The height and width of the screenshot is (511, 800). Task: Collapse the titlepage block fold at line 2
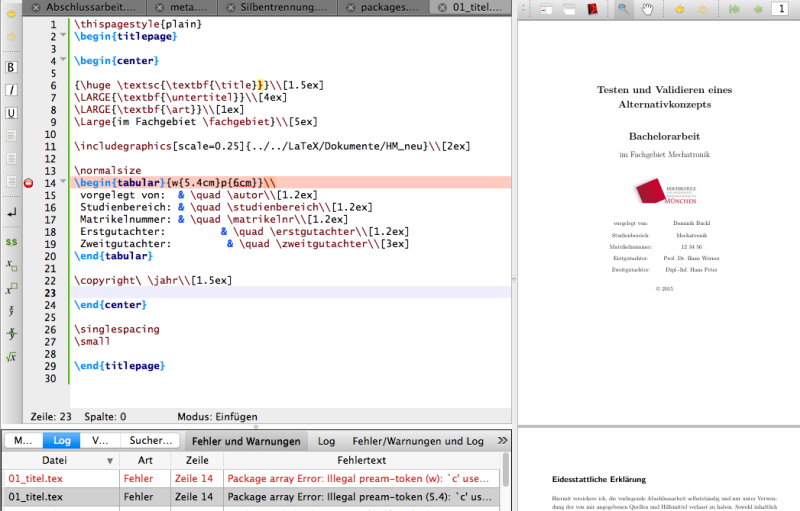[x=63, y=35]
